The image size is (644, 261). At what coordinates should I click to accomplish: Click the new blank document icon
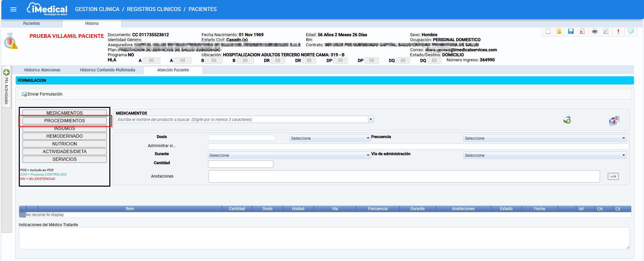click(x=548, y=31)
